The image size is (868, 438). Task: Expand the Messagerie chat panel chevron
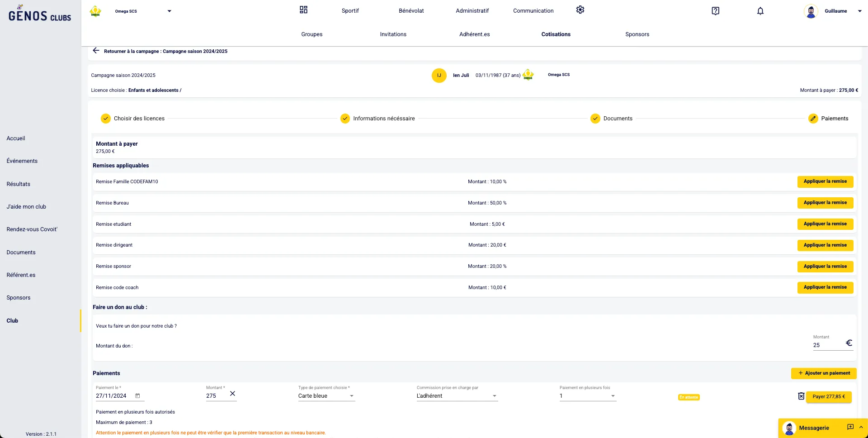(x=861, y=427)
